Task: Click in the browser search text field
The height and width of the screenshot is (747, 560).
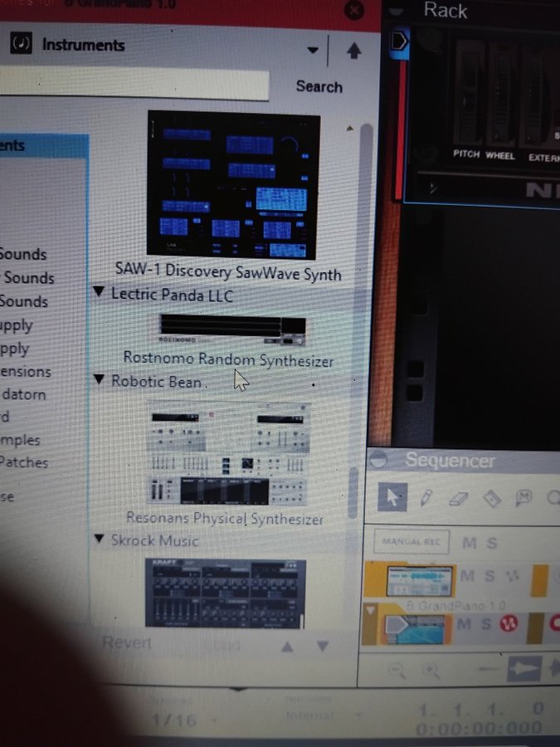Action: coord(134,84)
